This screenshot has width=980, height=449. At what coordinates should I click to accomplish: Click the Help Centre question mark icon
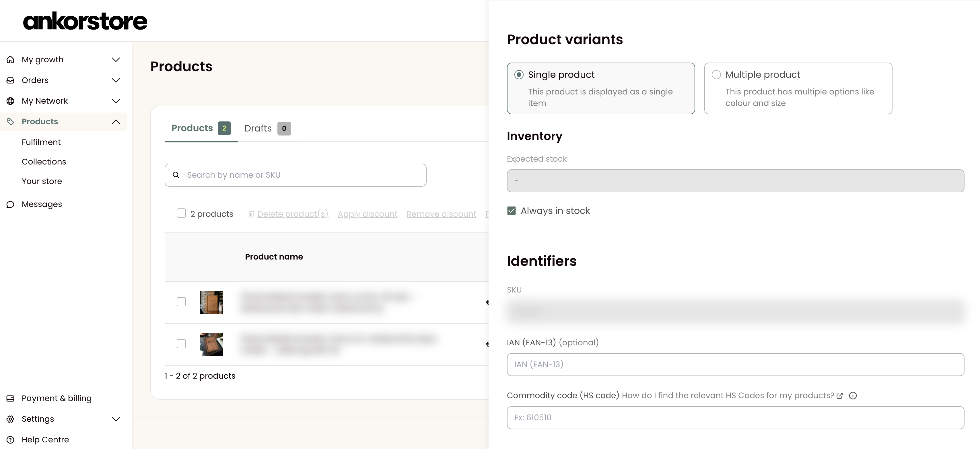(10, 440)
